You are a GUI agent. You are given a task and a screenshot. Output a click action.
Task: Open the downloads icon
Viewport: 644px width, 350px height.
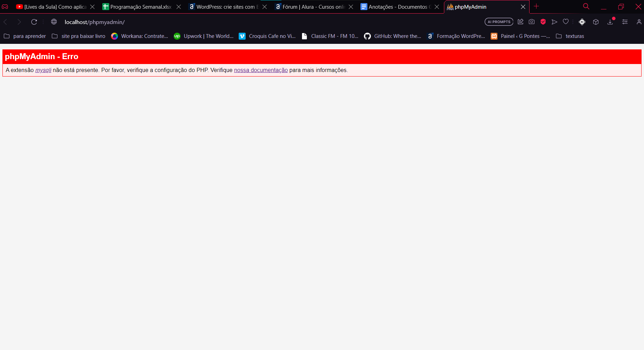pos(610,22)
